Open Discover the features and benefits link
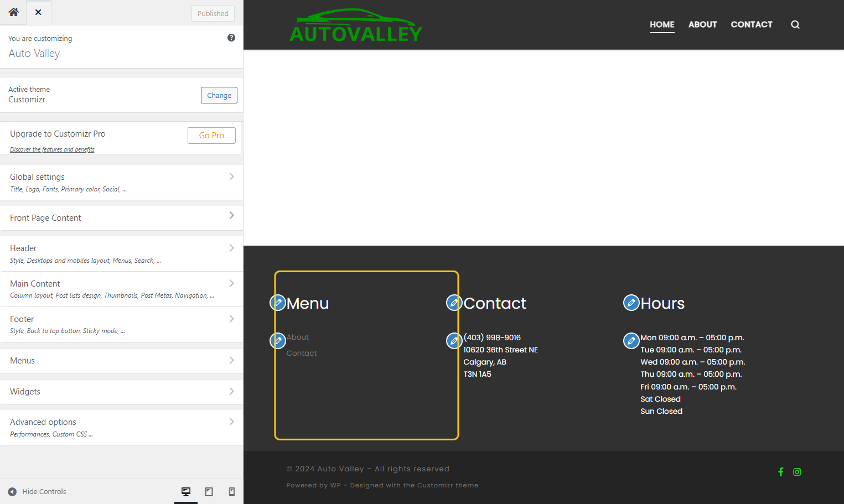844x504 pixels. coord(52,149)
